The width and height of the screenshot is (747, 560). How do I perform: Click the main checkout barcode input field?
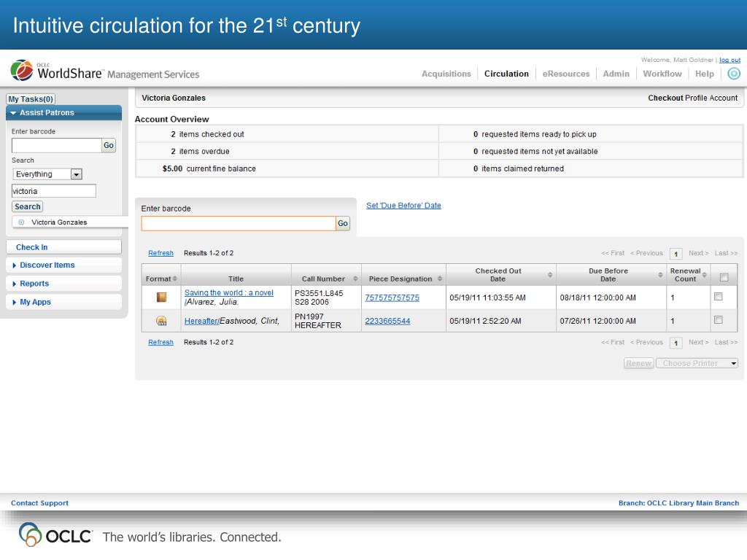pyautogui.click(x=239, y=223)
